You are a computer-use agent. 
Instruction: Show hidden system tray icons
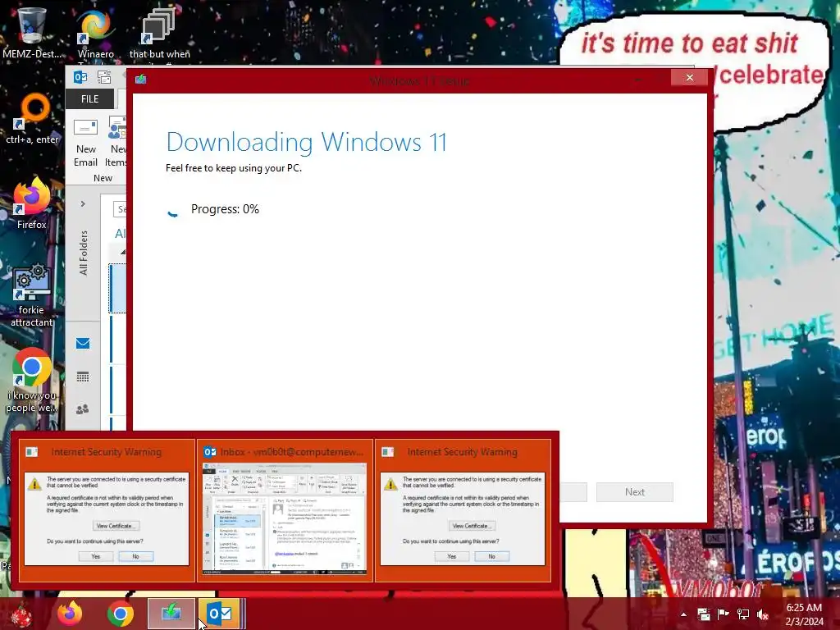pyautogui.click(x=683, y=614)
